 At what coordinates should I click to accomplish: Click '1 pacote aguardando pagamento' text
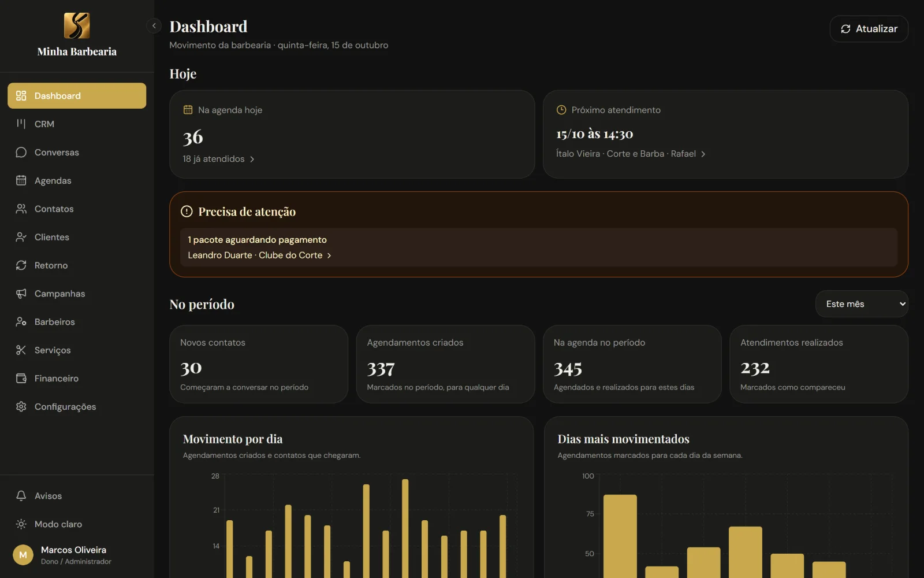point(257,240)
